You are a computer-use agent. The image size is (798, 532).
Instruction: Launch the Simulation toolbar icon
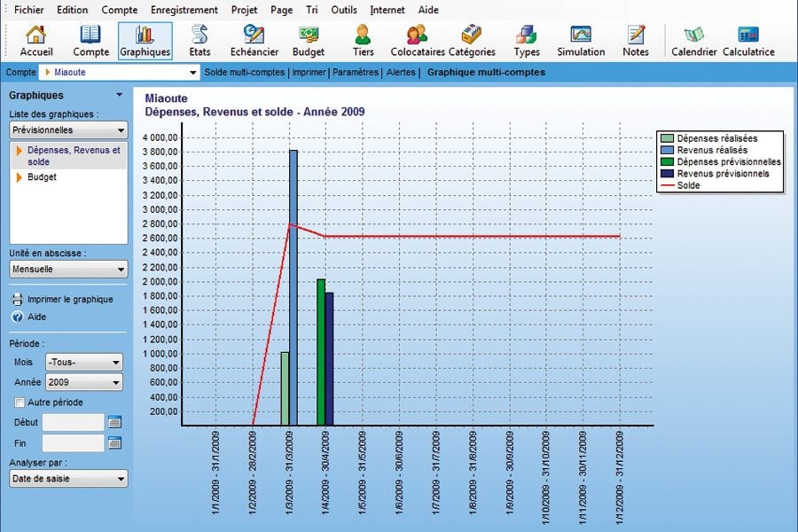tap(581, 41)
